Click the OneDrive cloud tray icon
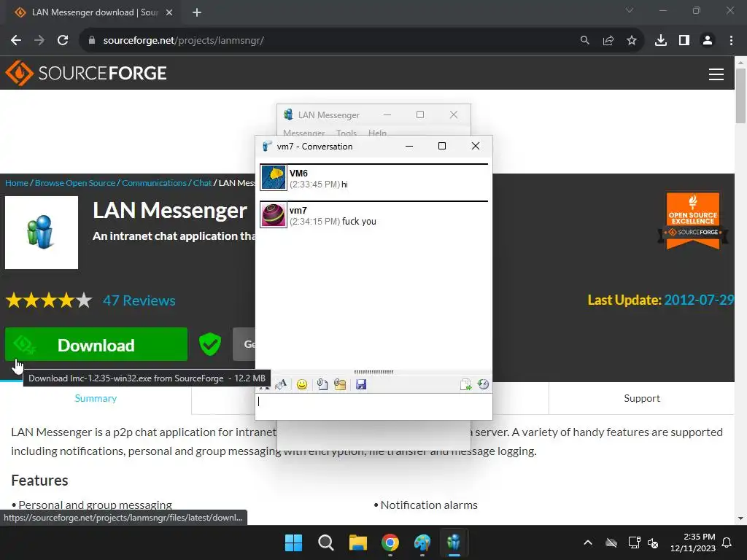The image size is (747, 560). click(x=611, y=542)
